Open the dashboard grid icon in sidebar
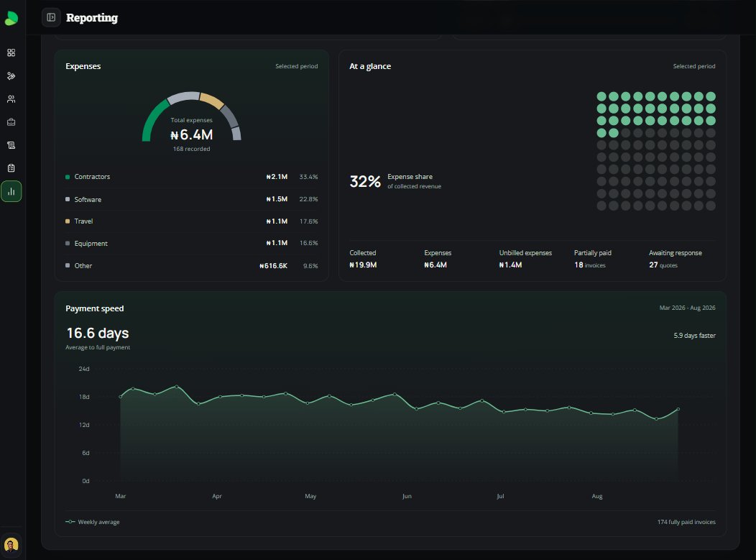Viewport: 756px width, 560px height. (11, 52)
